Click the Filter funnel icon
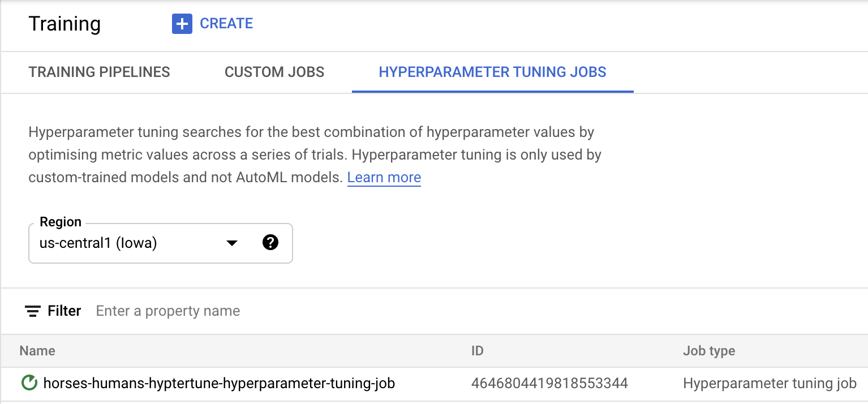 32,311
